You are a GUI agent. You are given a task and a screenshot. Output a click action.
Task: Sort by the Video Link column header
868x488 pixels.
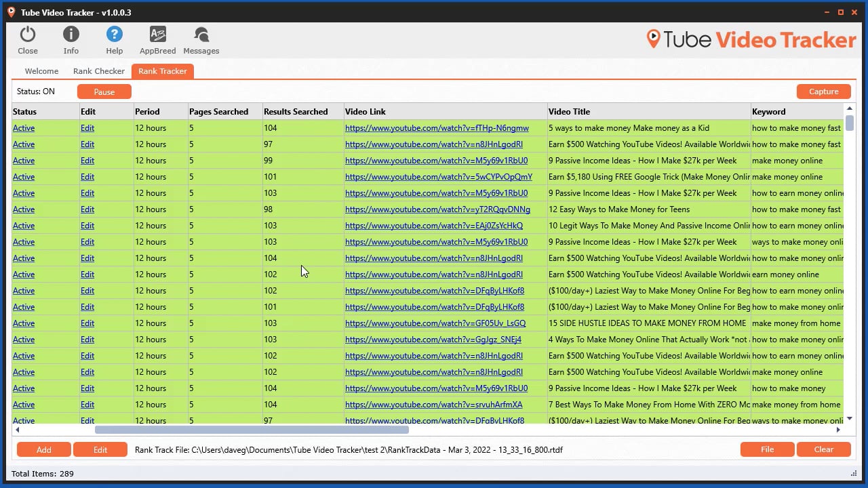coord(446,112)
